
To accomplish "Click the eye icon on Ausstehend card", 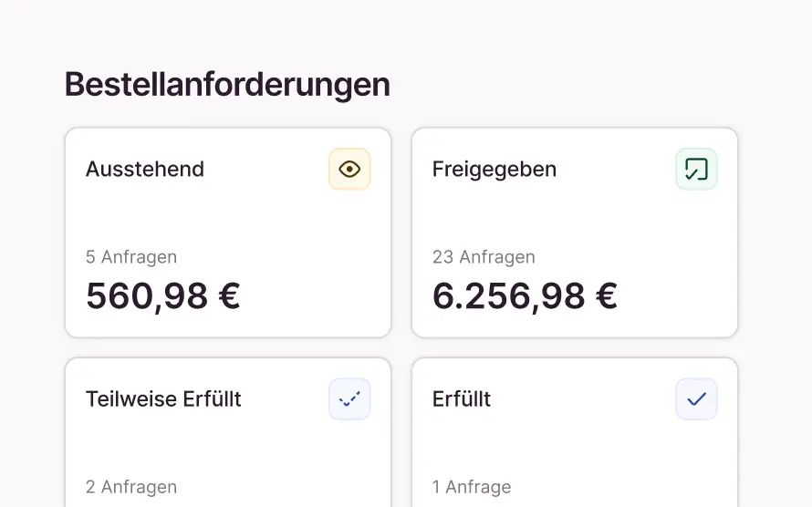I will click(349, 169).
